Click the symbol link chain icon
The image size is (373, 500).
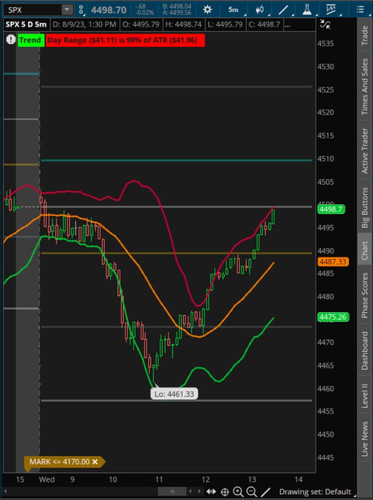click(81, 10)
